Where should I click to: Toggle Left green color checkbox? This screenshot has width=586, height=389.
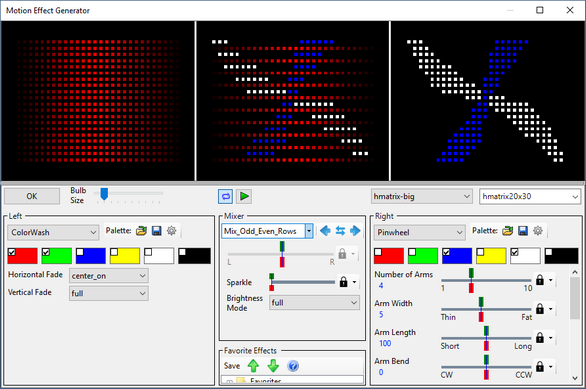(x=46, y=252)
